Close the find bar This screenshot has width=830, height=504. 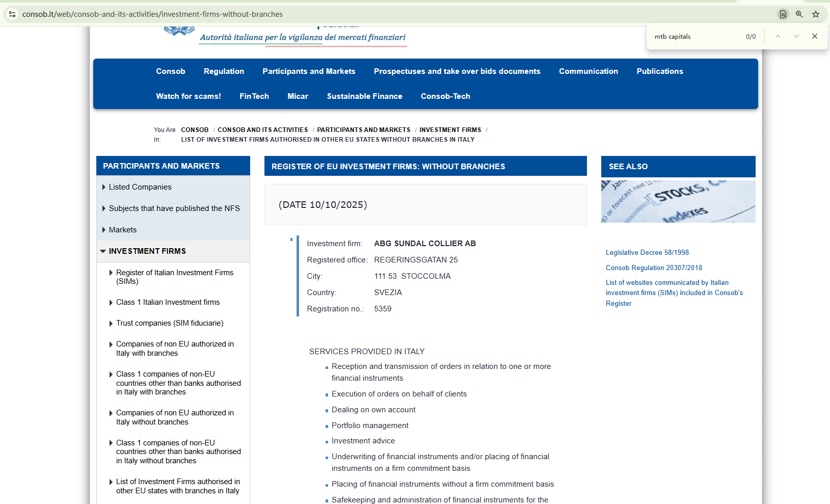coord(815,36)
